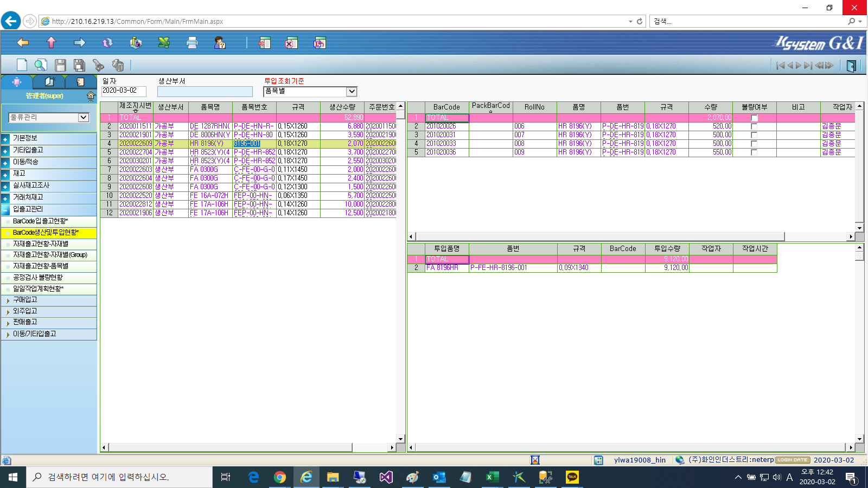Expand the 구매입고 submenu
Screen dimensions: 868x488
(49, 300)
